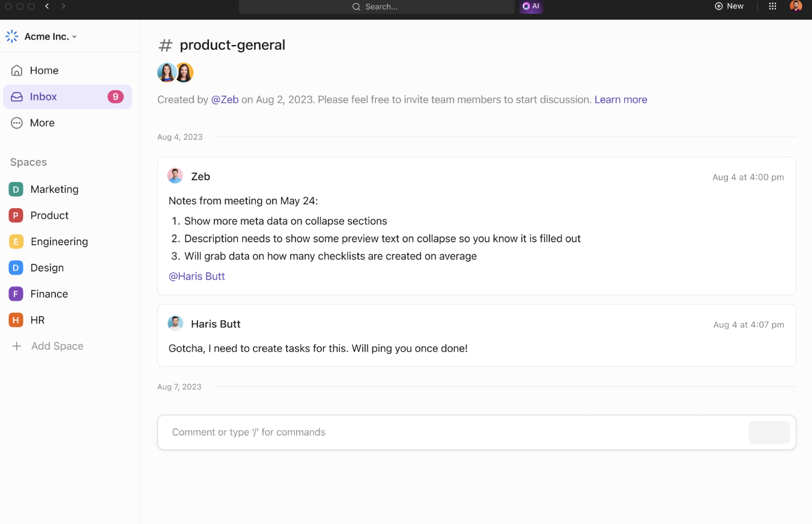Image resolution: width=812 pixels, height=524 pixels.
Task: Click the user profile avatar top right
Action: pos(796,6)
